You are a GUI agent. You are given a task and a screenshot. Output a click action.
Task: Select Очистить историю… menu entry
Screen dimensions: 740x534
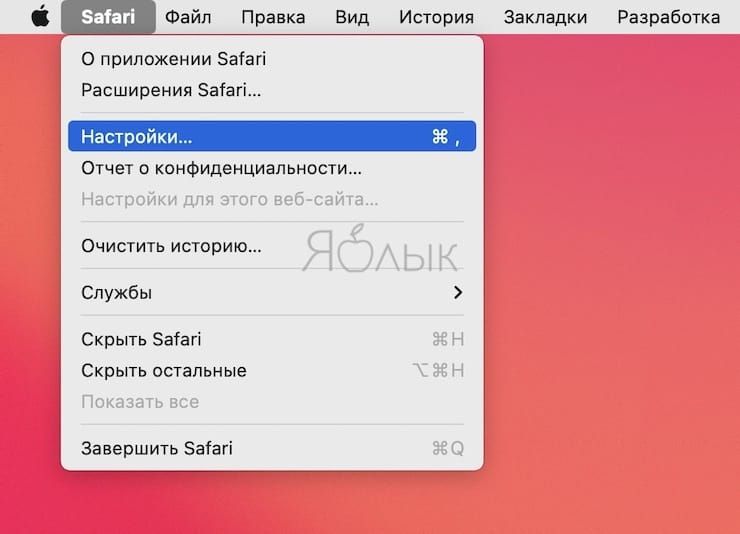tap(272, 246)
